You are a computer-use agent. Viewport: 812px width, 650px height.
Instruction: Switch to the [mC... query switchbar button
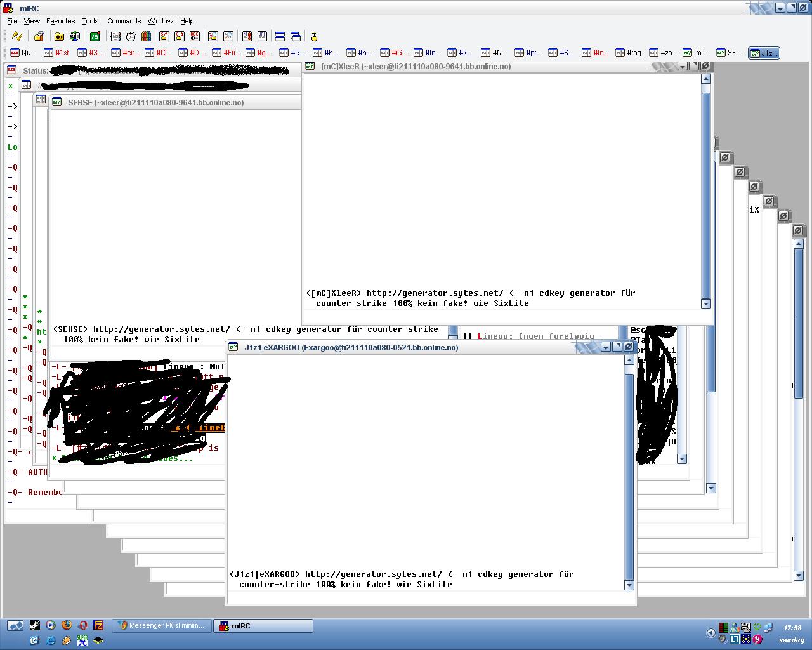pyautogui.click(x=696, y=53)
